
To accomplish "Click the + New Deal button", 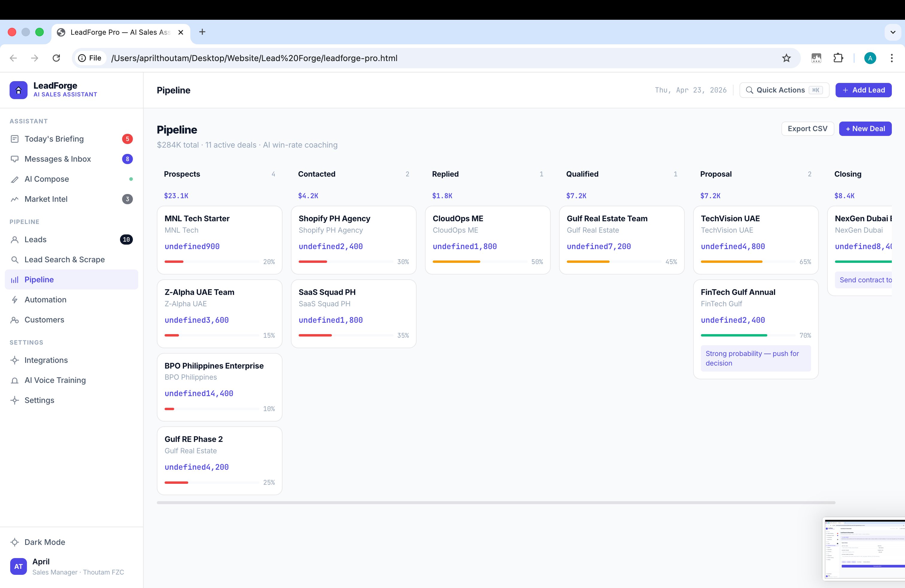I will pyautogui.click(x=865, y=128).
